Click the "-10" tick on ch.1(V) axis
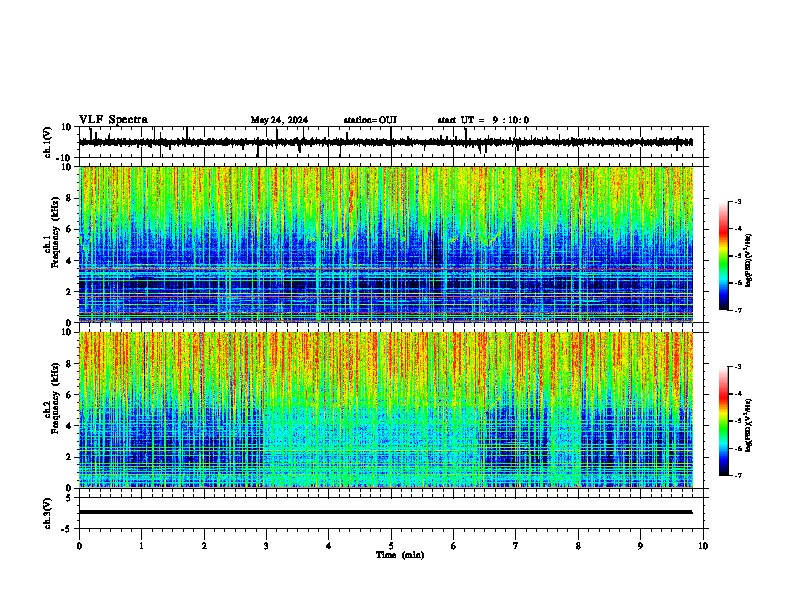The image size is (792, 612). pos(65,158)
